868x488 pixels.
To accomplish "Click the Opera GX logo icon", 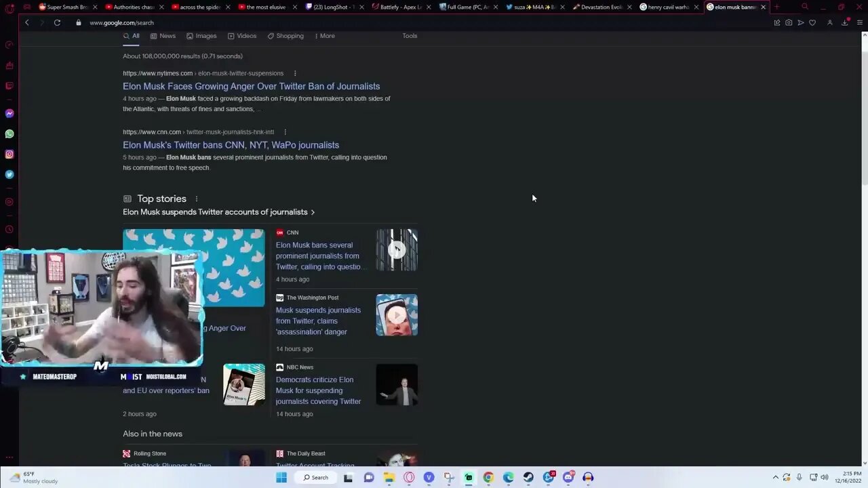I will coord(9,8).
